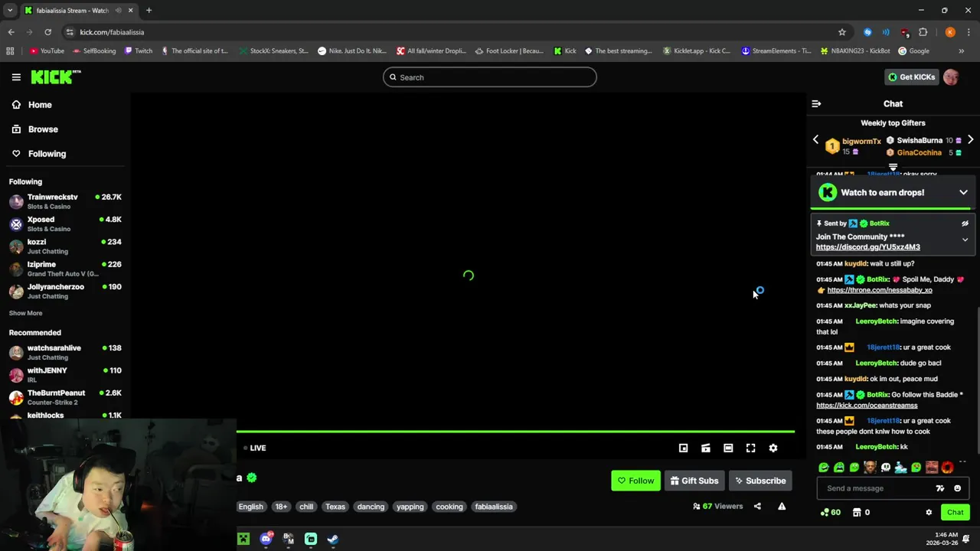Open Xposed channel in sidebar
This screenshot has width=980, height=551.
pyautogui.click(x=65, y=223)
